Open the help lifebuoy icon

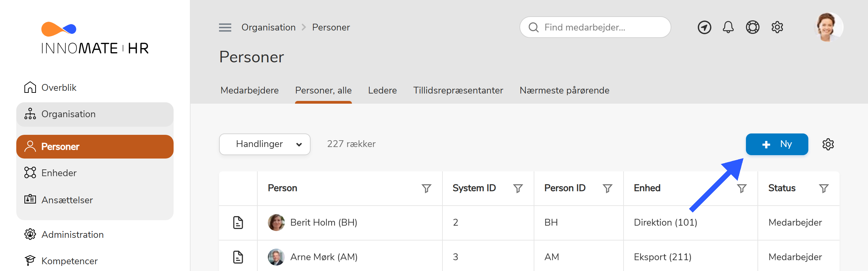tap(753, 27)
